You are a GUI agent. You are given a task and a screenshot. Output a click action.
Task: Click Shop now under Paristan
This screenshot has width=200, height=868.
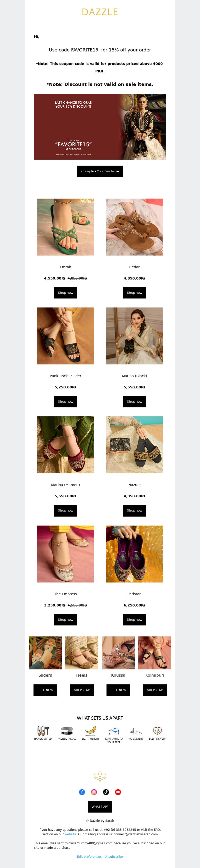(x=134, y=619)
